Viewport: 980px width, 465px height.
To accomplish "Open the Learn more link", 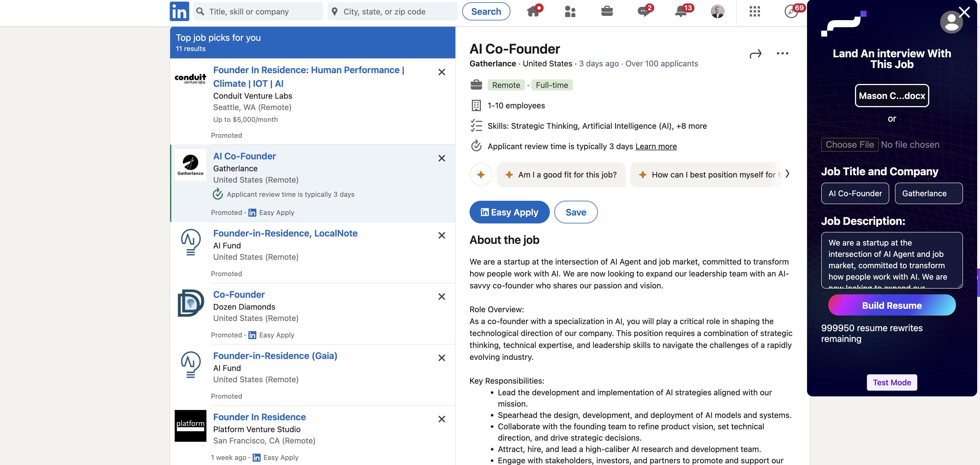I will pyautogui.click(x=656, y=147).
